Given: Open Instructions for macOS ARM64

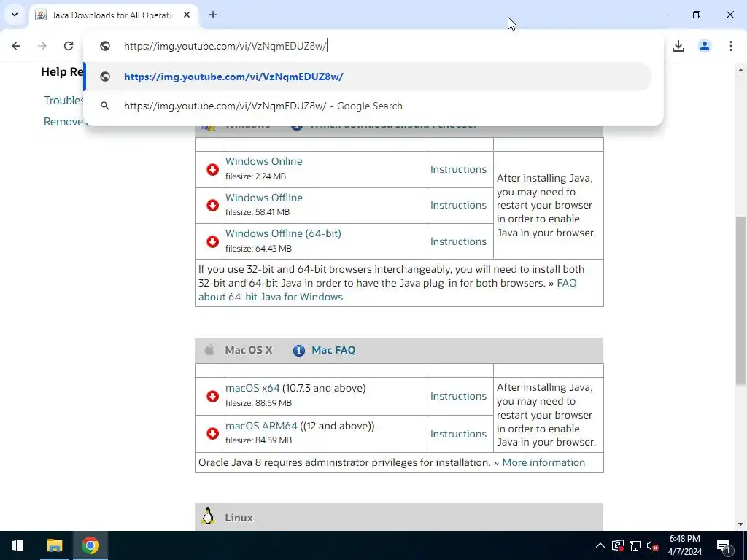Looking at the screenshot, I should click(x=458, y=434).
